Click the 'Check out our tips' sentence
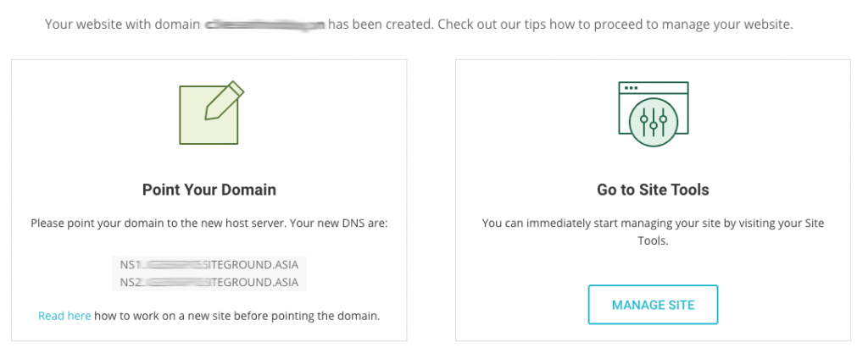This screenshot has width=868, height=359. point(615,25)
